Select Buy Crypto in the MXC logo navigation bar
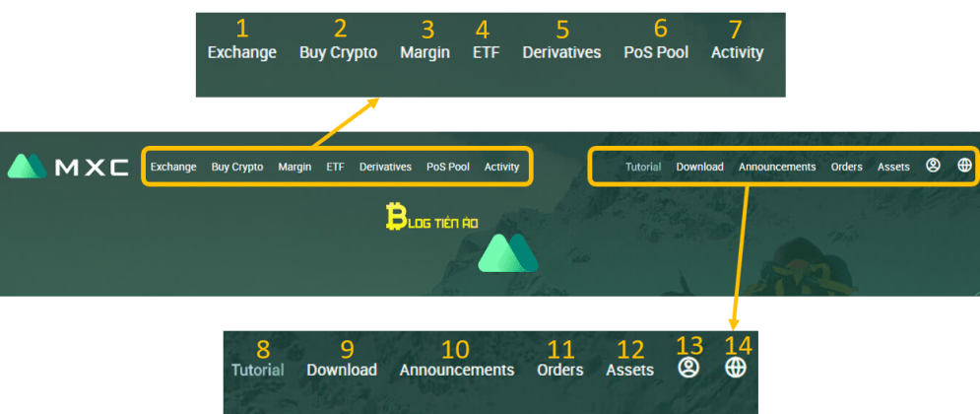 [237, 167]
